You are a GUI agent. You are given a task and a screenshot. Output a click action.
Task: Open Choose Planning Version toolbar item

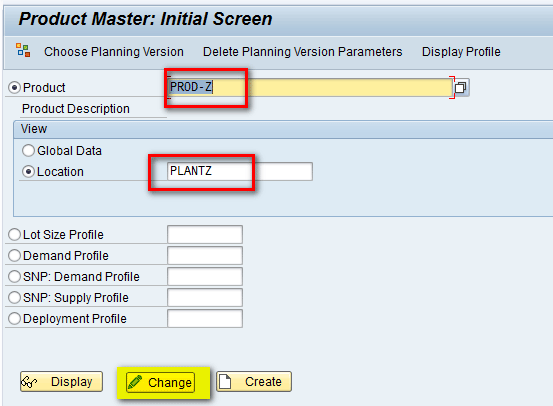[114, 52]
